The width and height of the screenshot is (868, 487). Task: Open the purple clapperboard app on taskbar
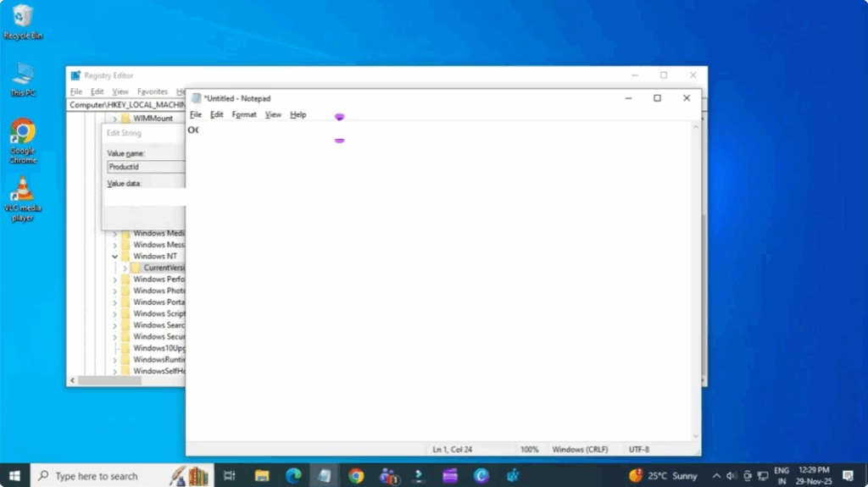click(x=450, y=476)
